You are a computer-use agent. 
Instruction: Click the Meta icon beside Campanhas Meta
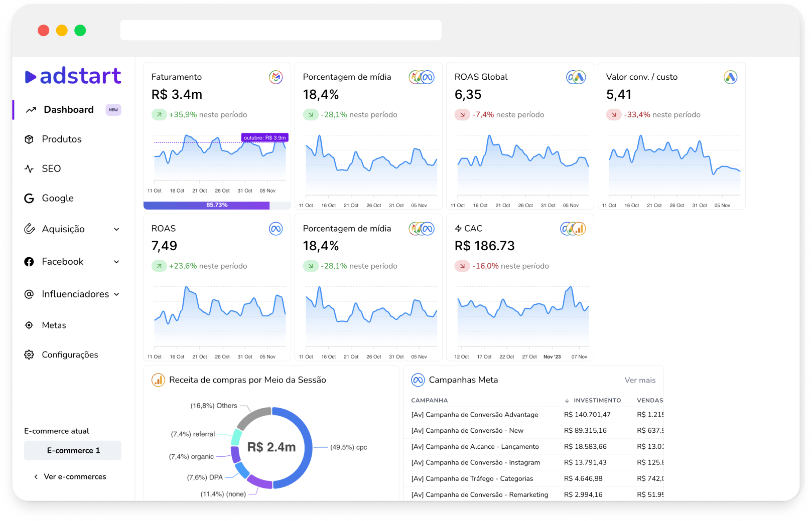click(x=418, y=380)
